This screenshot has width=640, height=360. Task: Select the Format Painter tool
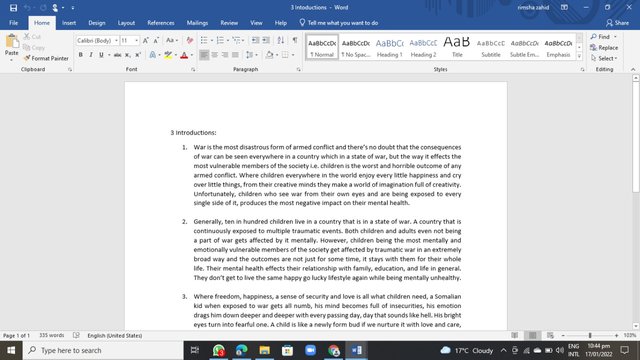(x=46, y=58)
